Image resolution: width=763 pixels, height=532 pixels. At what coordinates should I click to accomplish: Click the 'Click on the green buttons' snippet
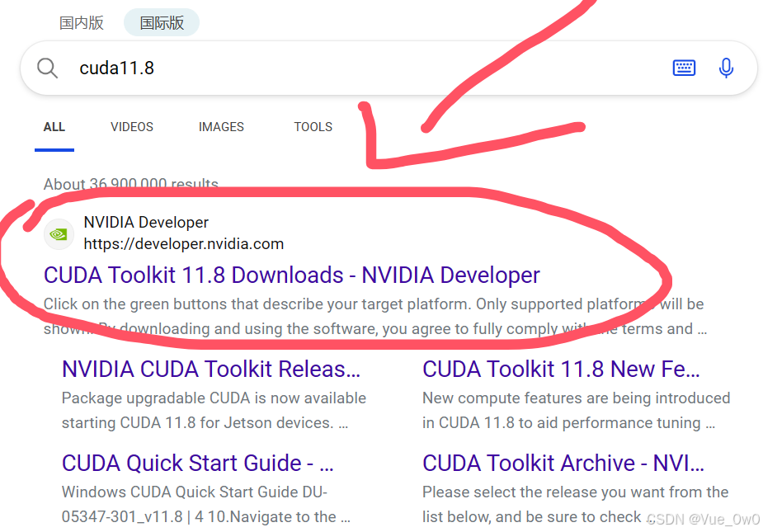(374, 317)
